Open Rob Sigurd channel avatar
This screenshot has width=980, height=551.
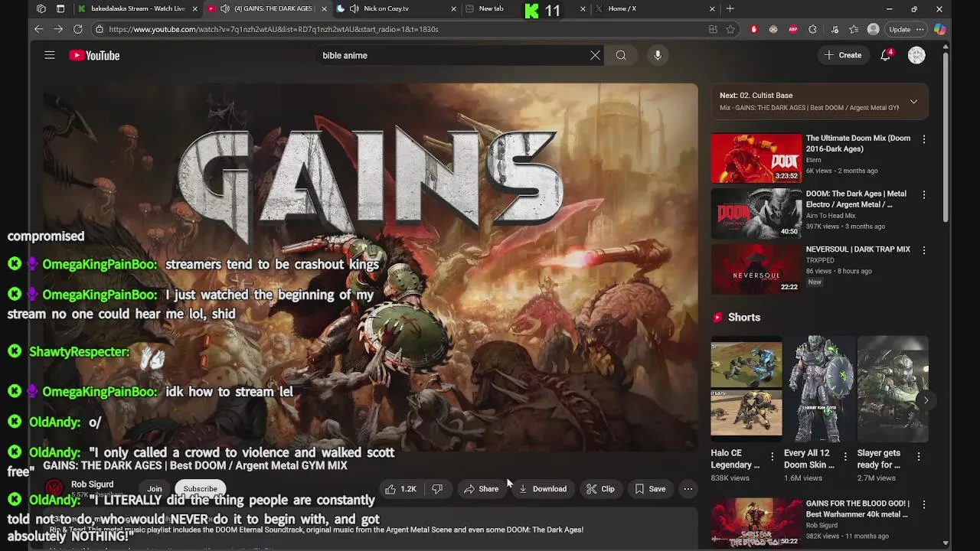click(x=54, y=489)
